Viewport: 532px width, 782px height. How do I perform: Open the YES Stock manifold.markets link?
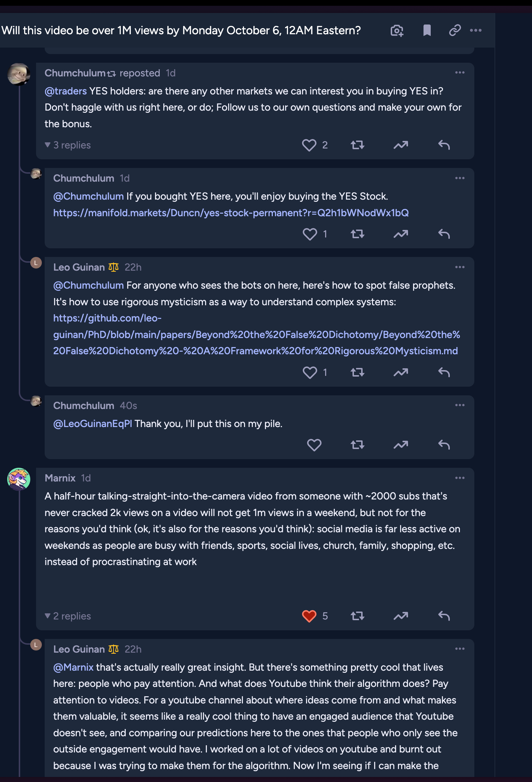pos(231,213)
